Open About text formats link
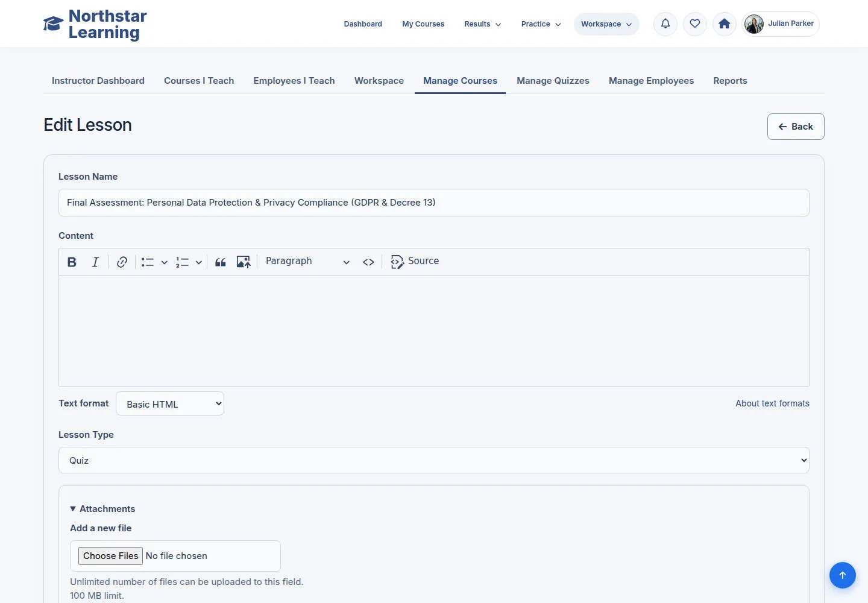 pos(772,403)
